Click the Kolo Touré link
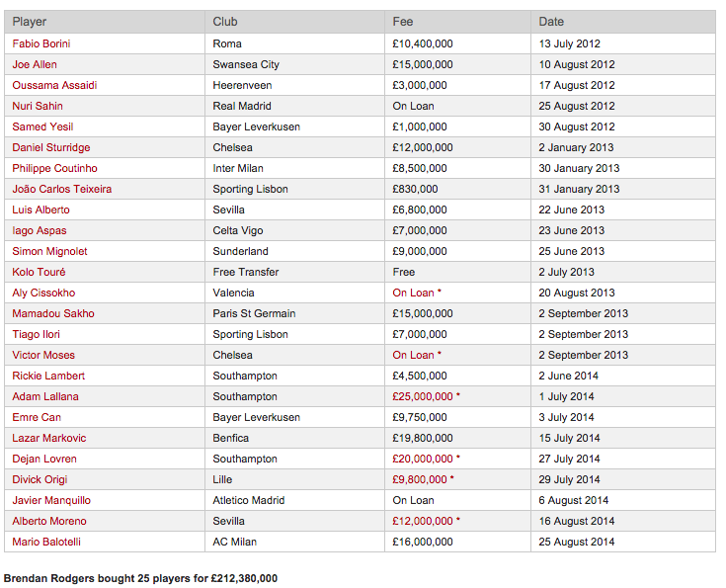Image resolution: width=726 pixels, height=588 pixels. click(39, 272)
